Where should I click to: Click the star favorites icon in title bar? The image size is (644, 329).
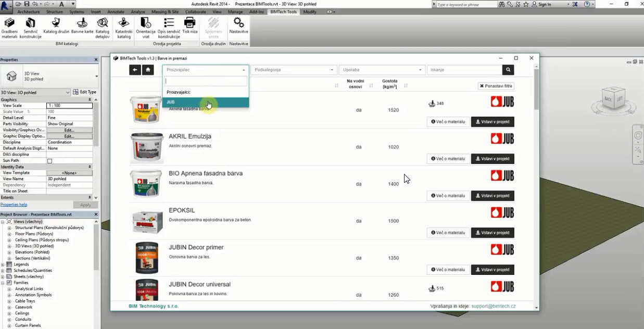[x=526, y=4]
